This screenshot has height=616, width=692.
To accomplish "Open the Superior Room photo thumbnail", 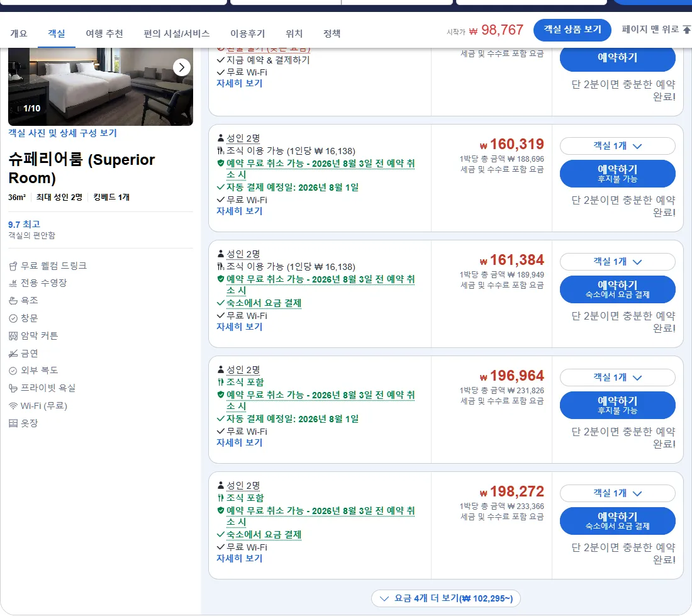I will pyautogui.click(x=101, y=87).
